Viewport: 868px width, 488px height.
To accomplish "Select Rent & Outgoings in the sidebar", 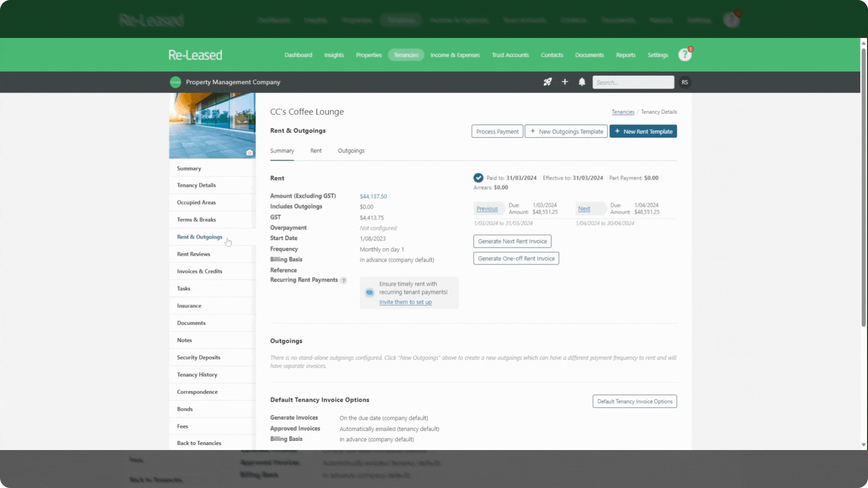I will coord(212,237).
